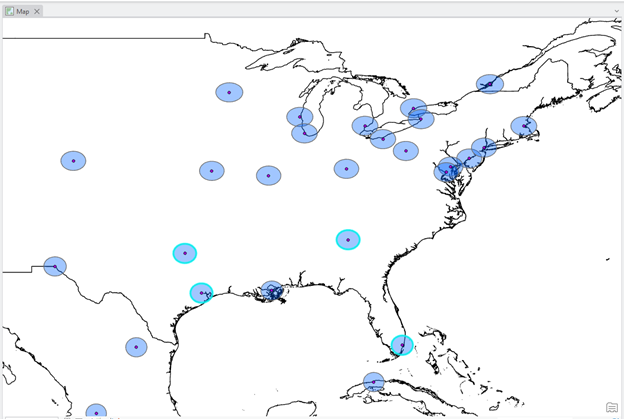
Task: Select the isolated westernmost buffer in Colorado
Action: (x=73, y=161)
